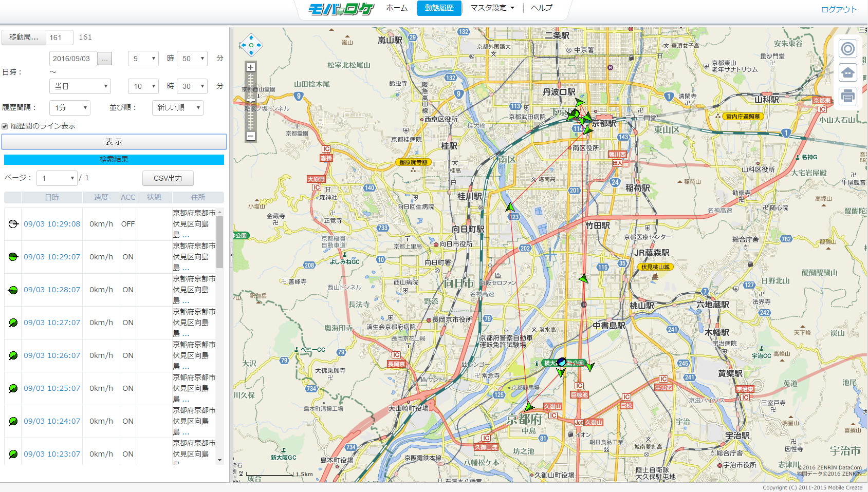Click the home icon on map toolbar
This screenshot has width=868, height=492.
tap(848, 72)
